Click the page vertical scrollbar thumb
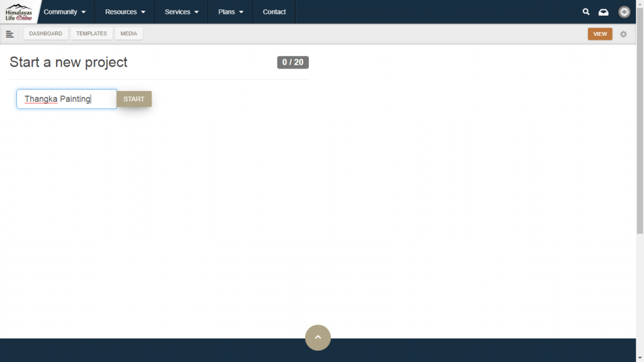This screenshot has width=644, height=362. coord(640,120)
